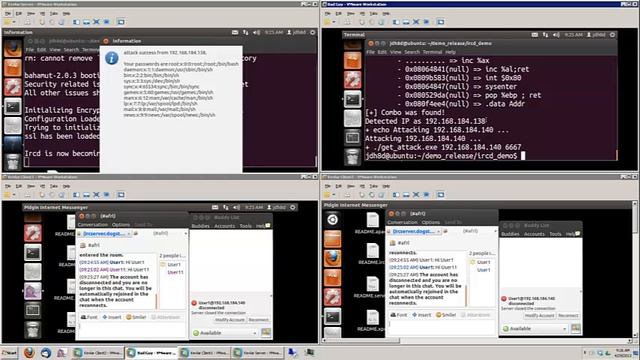640x360 pixels.
Task: Open Trash in the Bad Guy launcher
Action: [x=352, y=157]
